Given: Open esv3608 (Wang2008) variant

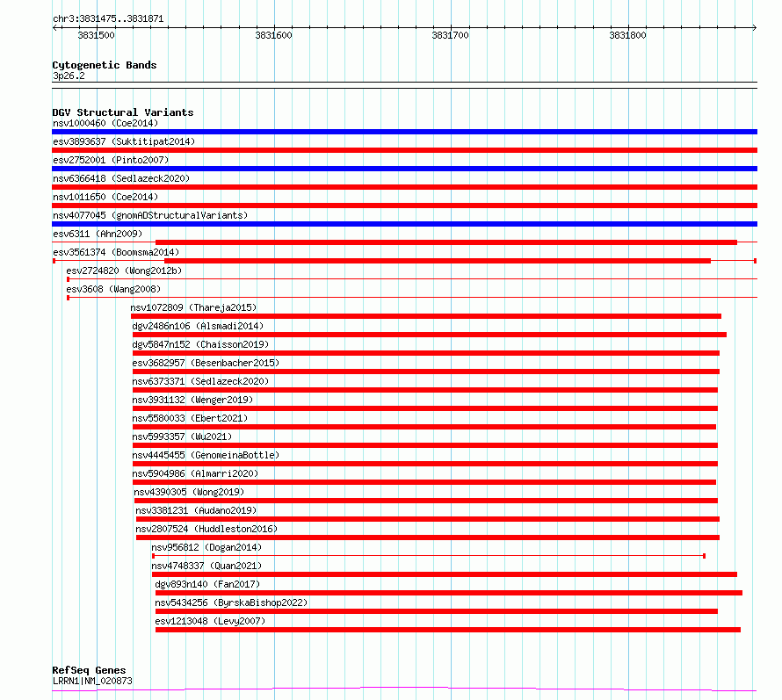Looking at the screenshot, I should click(x=113, y=289).
